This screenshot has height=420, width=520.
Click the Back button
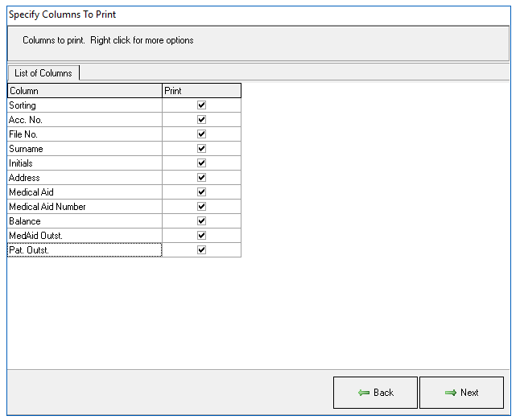click(375, 393)
